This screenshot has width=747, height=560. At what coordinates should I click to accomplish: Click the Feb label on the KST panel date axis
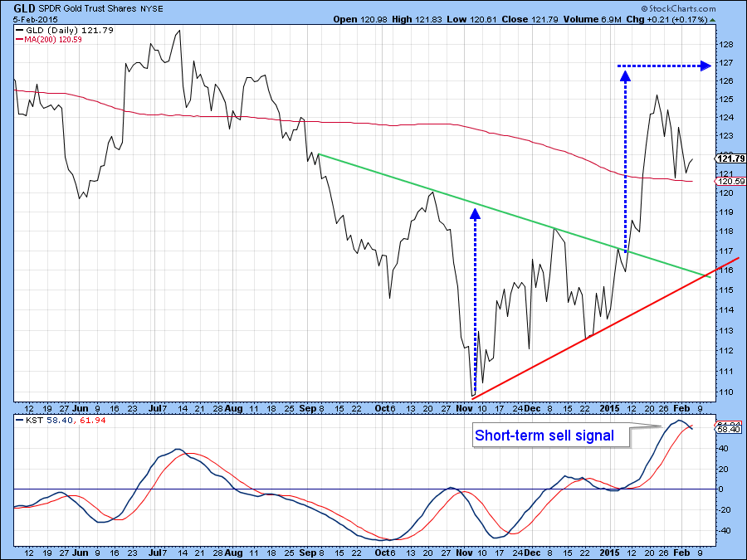pos(681,553)
